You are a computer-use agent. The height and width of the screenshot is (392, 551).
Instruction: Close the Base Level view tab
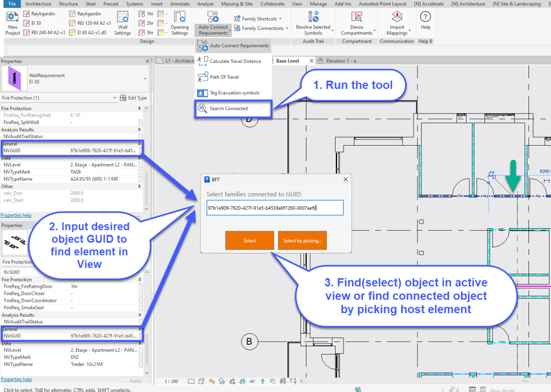pyautogui.click(x=311, y=61)
